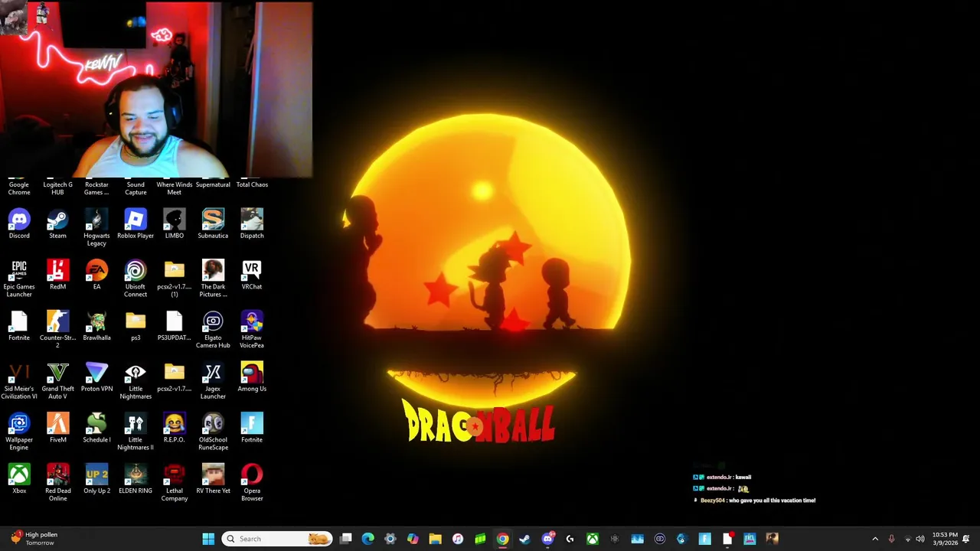Select the Only Up 2 desktop icon
The height and width of the screenshot is (551, 980).
point(96,479)
